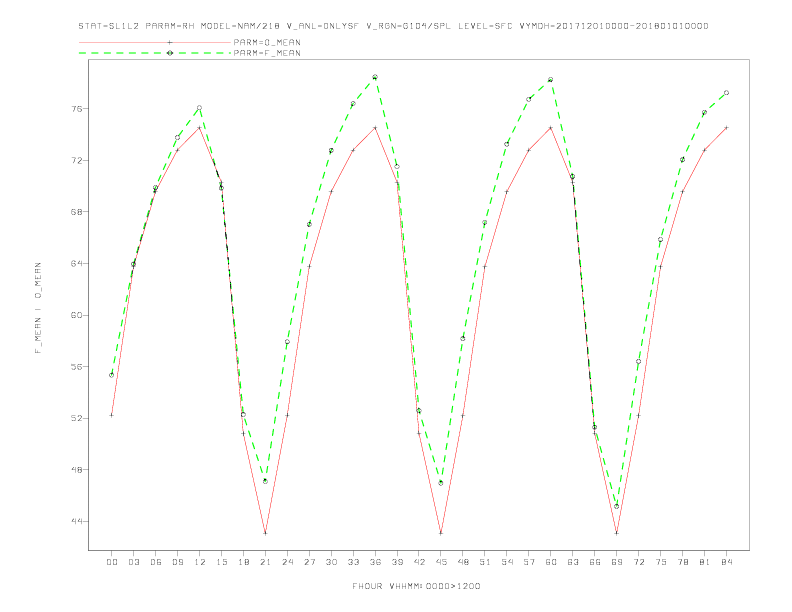
Task: Click x-axis tick label 06
Action: (156, 562)
